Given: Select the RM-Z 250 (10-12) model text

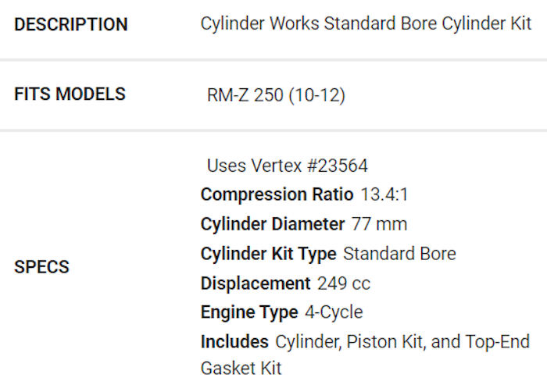Looking at the screenshot, I should click(x=276, y=95).
